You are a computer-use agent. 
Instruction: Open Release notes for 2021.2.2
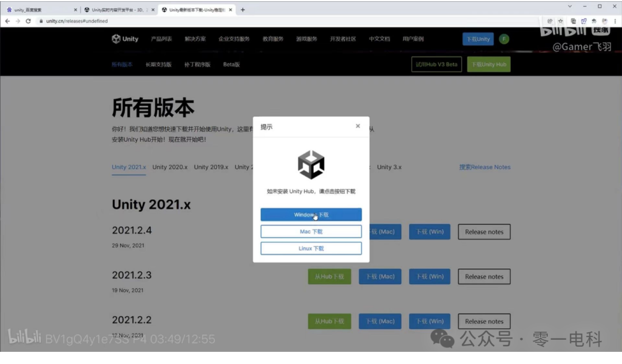coord(484,321)
